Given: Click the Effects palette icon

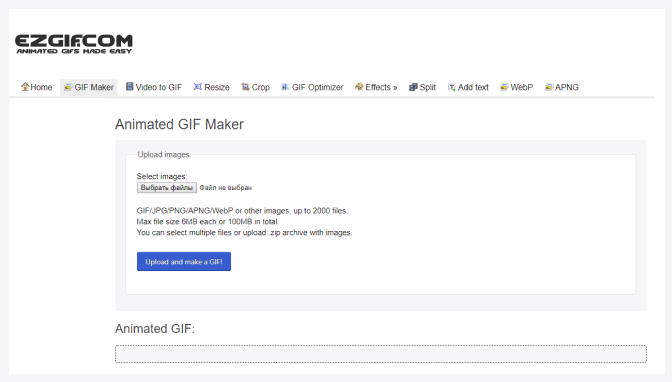Looking at the screenshot, I should click(359, 87).
